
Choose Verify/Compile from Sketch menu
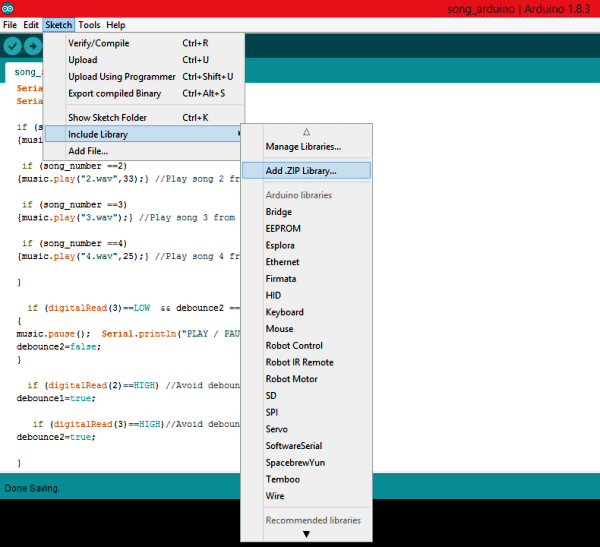(x=143, y=43)
